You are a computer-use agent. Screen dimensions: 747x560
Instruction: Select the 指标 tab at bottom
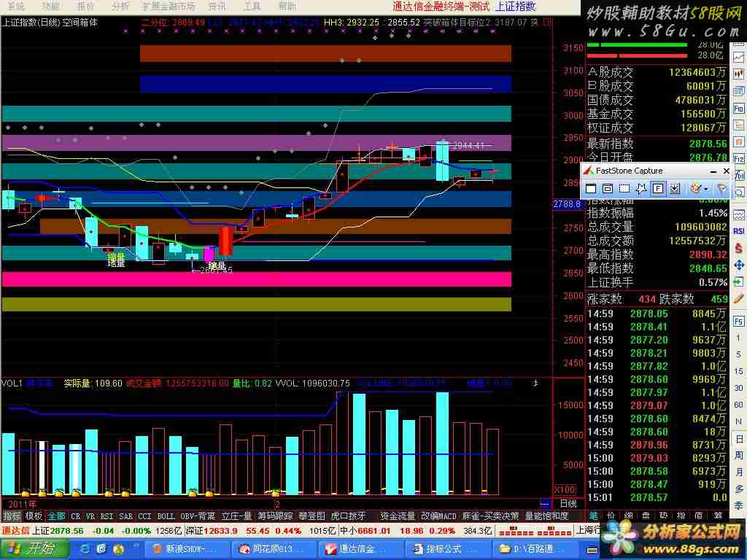click(12, 516)
